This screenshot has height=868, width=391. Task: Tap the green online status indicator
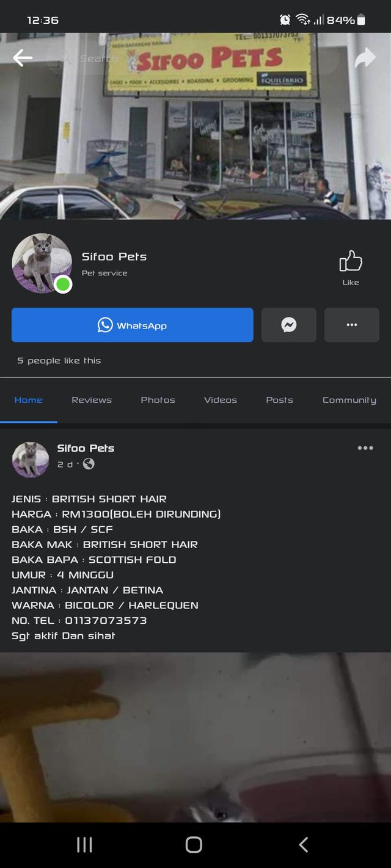pyautogui.click(x=62, y=284)
